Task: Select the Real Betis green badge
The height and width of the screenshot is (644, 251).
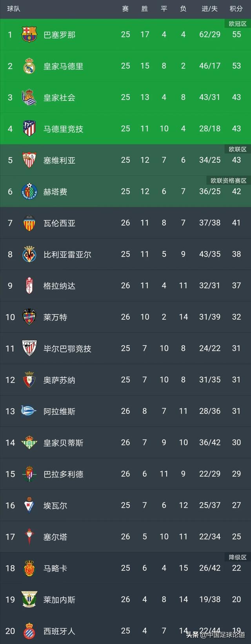Action: click(29, 443)
